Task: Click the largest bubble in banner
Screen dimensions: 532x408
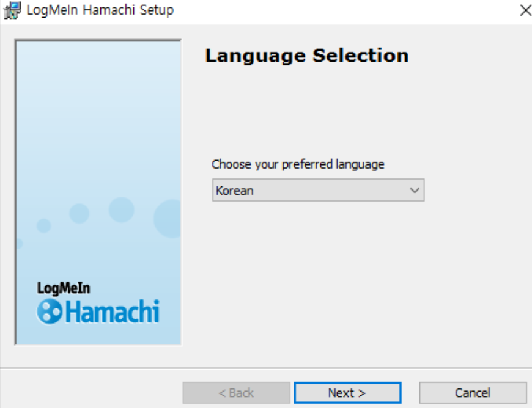Action: [x=168, y=219]
